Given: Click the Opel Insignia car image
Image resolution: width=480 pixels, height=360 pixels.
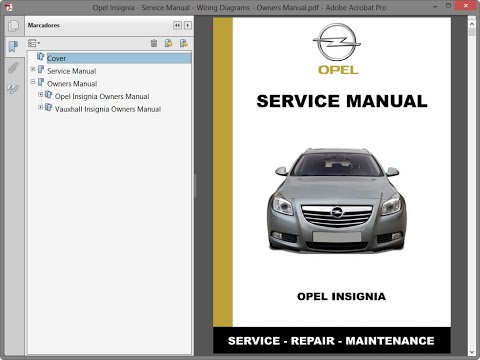Looking at the screenshot, I should click(x=337, y=200).
